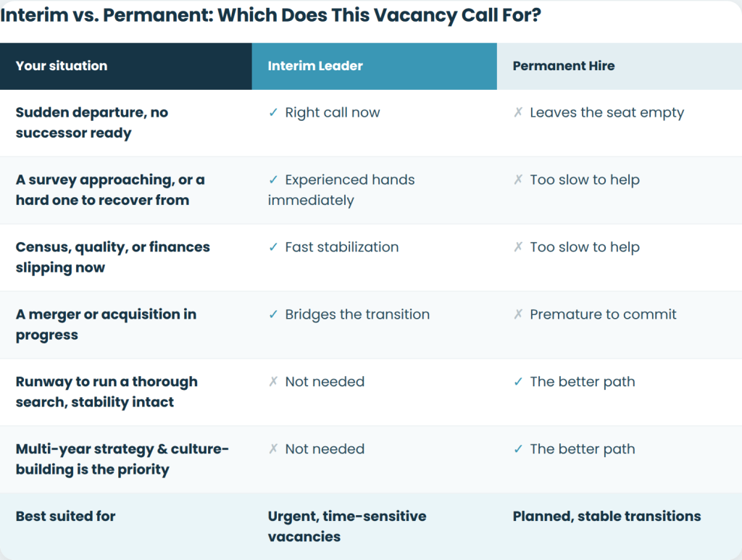Viewport: 742px width, 560px height.
Task: Click Planned, stable transitions summary cell
Action: (606, 516)
